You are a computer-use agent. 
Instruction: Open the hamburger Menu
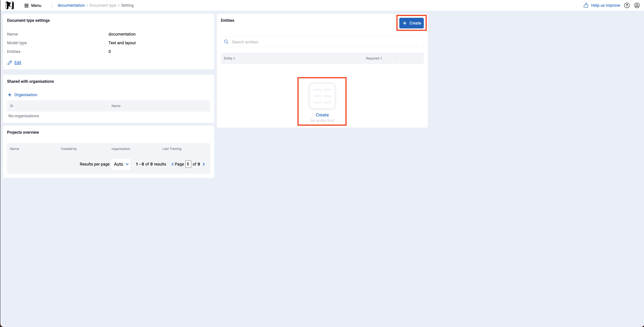click(33, 6)
